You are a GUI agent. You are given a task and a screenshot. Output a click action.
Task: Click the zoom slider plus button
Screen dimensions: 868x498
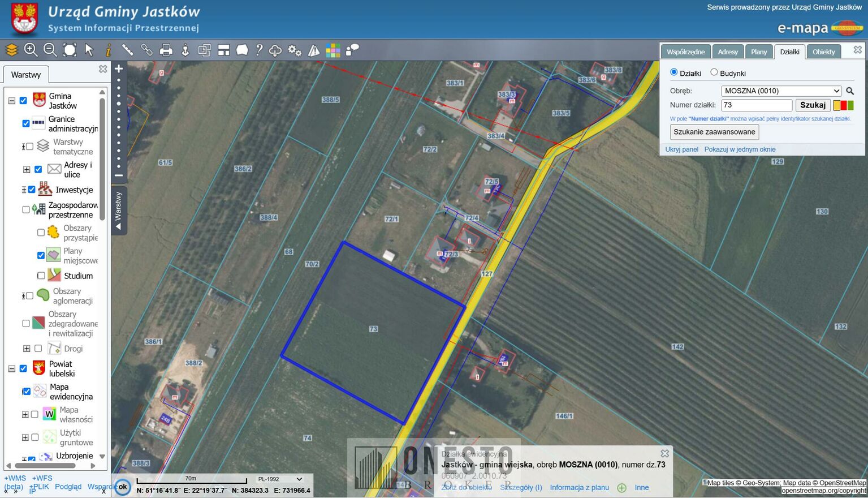point(119,69)
